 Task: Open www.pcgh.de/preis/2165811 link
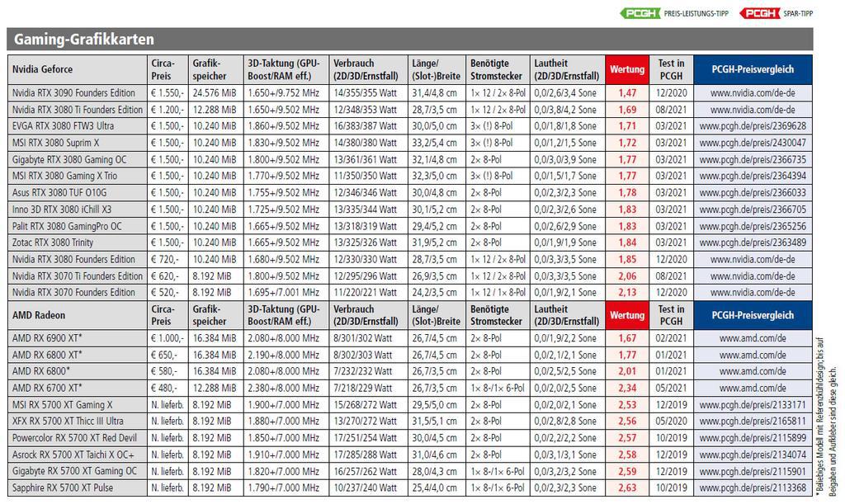pos(753,421)
